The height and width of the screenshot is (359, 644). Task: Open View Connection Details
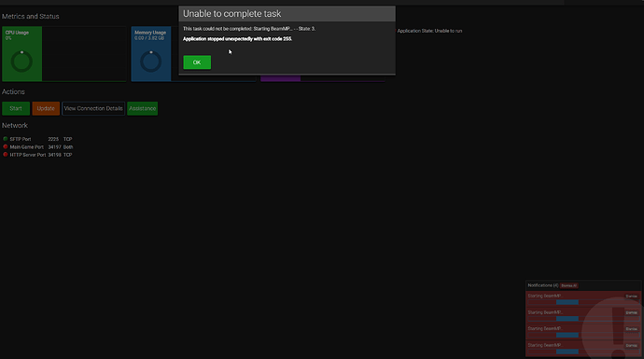tap(93, 108)
